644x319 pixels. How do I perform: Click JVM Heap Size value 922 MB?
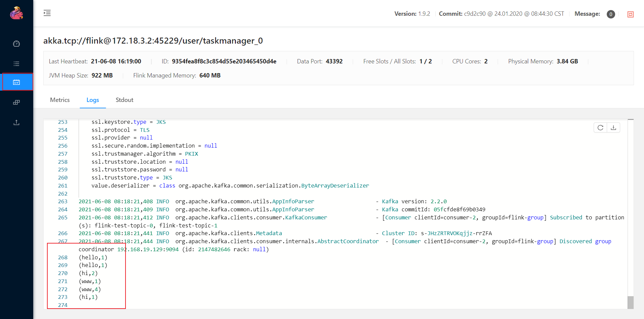102,75
